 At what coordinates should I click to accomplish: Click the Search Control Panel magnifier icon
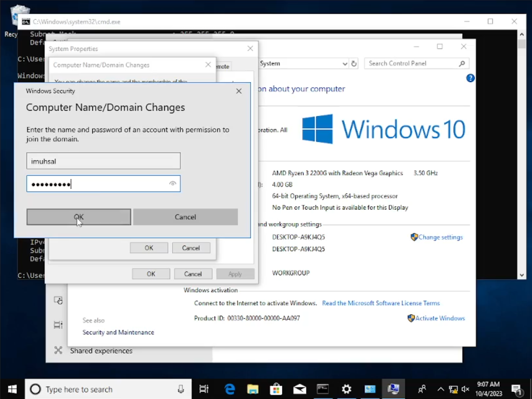[462, 63]
